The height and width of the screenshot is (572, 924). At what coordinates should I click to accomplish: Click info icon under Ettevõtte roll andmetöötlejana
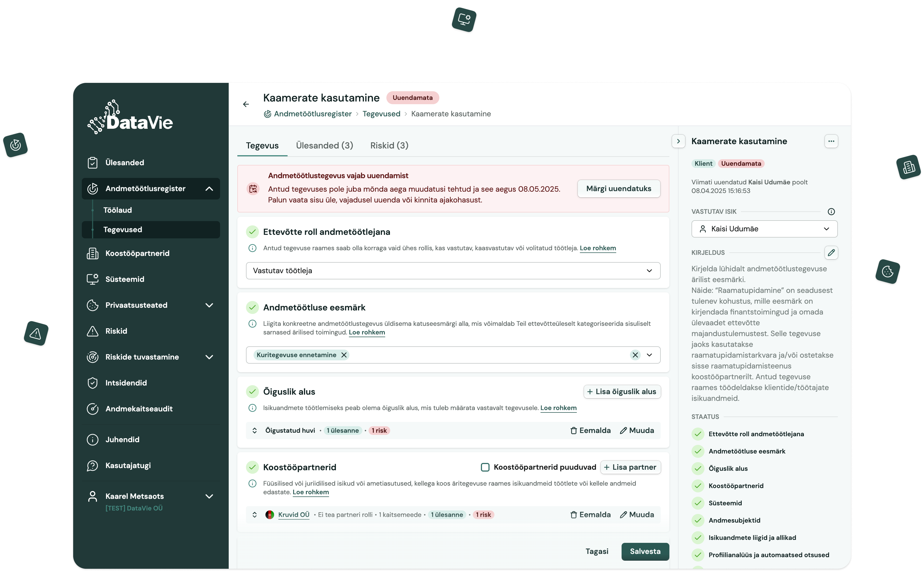[252, 248]
